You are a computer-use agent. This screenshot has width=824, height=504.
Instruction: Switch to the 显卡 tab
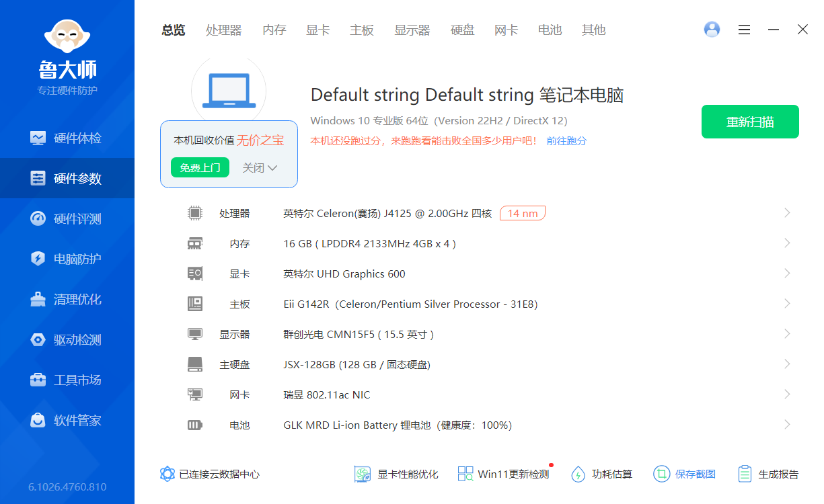[x=318, y=30]
